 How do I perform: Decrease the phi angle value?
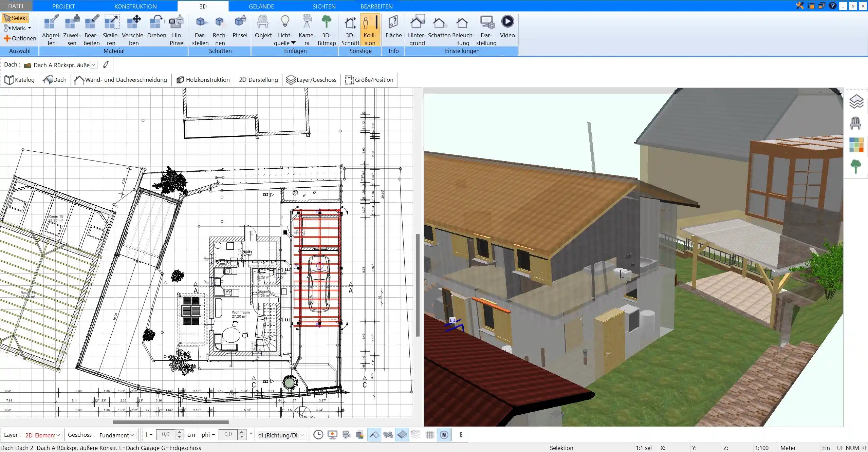242,437
